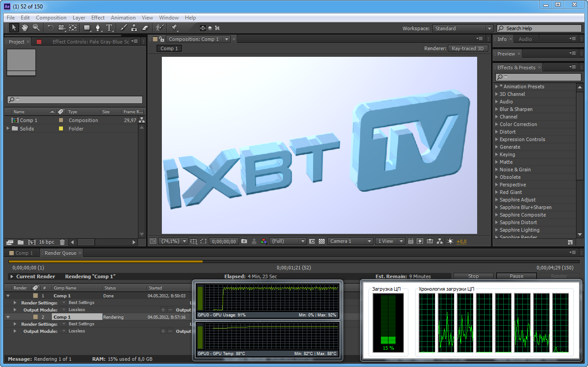Viewport: 588px width, 367px height.
Task: Toggle the Timeline button in viewer footer
Action: (x=430, y=241)
